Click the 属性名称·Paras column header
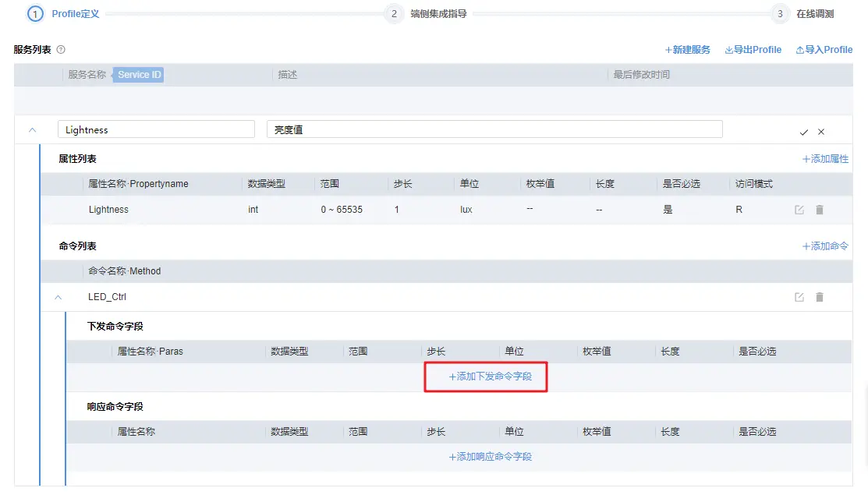 (x=150, y=352)
